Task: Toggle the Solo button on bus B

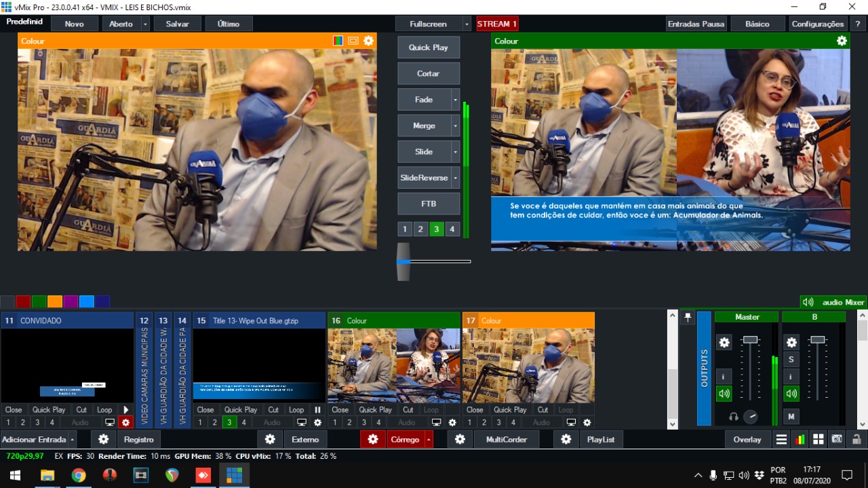Action: coord(791,359)
